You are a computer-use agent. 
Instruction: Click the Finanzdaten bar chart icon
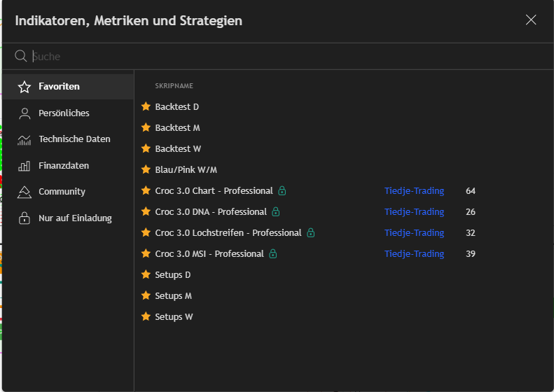(25, 166)
